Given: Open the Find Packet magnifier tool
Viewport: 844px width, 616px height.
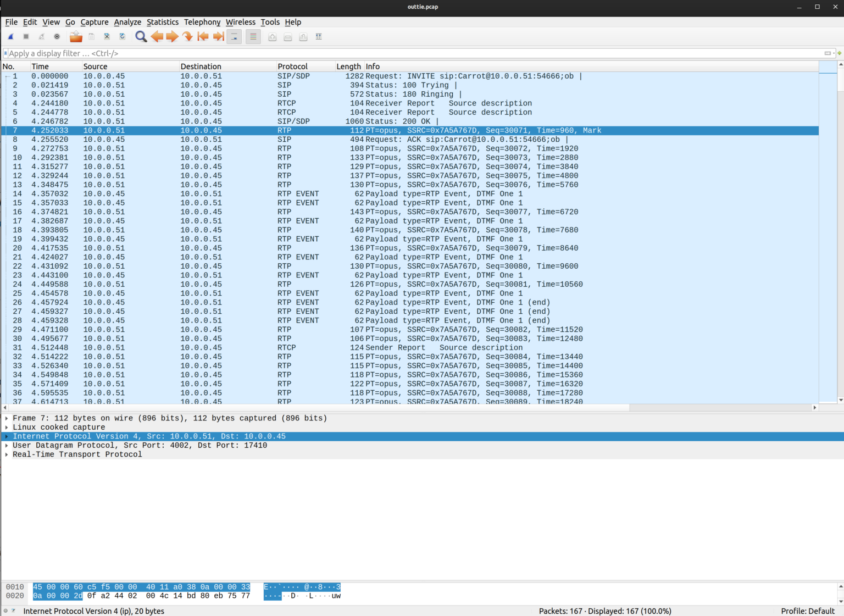Looking at the screenshot, I should coord(141,36).
